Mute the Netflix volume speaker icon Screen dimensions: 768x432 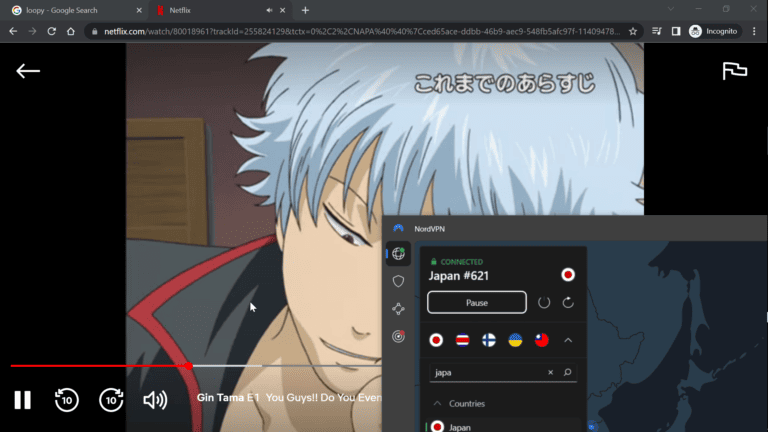155,400
